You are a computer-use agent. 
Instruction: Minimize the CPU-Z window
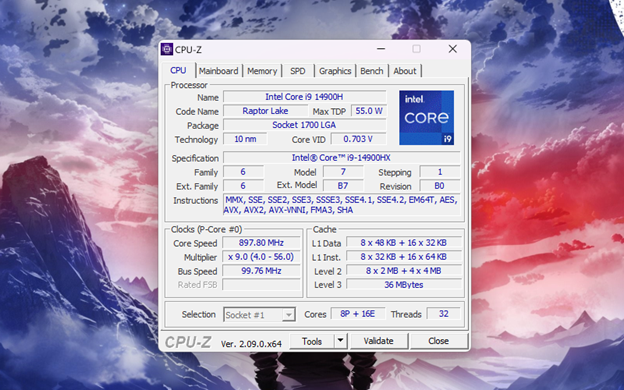(x=381, y=49)
